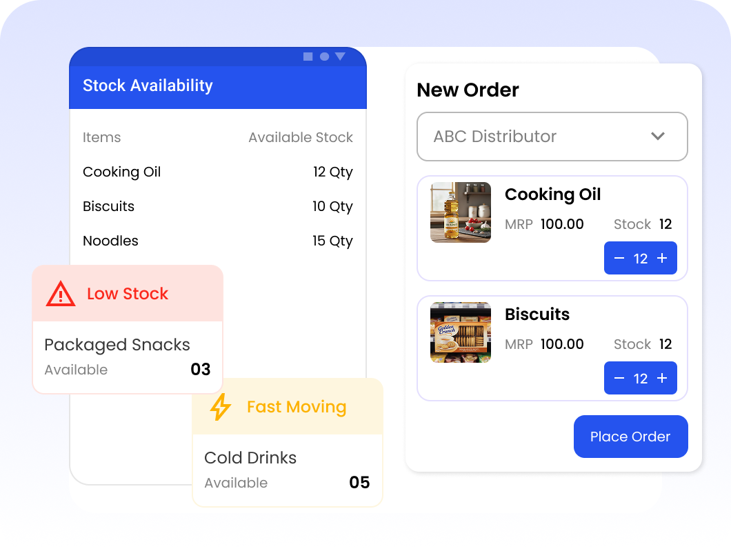The image size is (731, 560).
Task: Click the Low Stock warning triangle icon
Action: (x=61, y=294)
